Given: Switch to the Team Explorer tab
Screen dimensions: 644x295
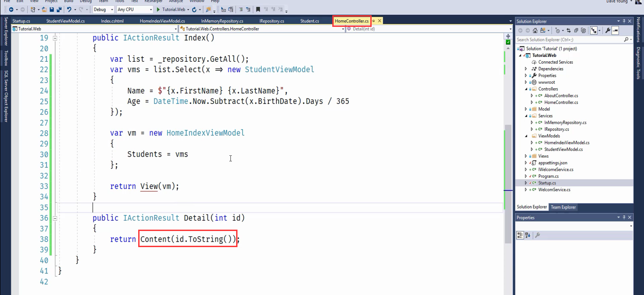Looking at the screenshot, I should 563,207.
